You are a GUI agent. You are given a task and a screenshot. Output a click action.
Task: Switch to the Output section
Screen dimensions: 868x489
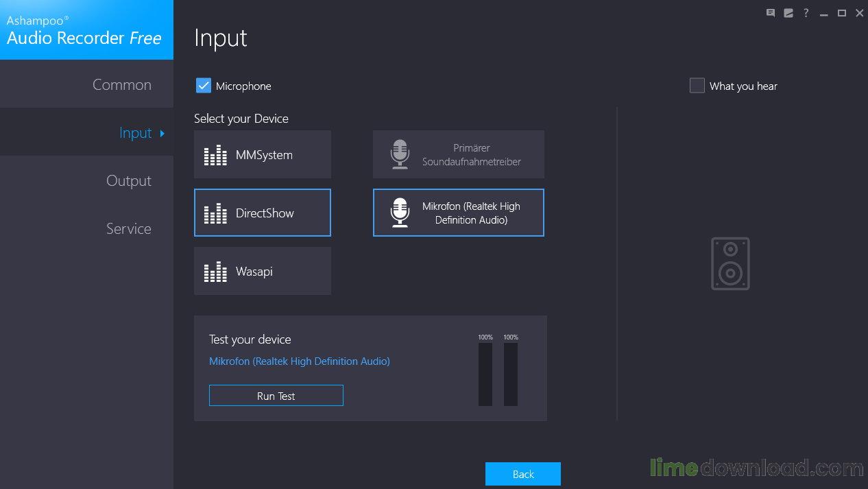pyautogui.click(x=129, y=180)
